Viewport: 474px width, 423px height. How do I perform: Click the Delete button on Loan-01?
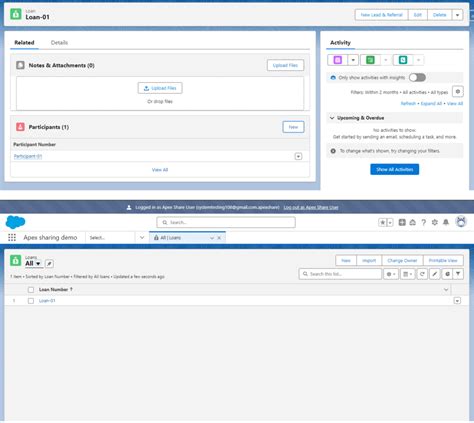[x=439, y=15]
